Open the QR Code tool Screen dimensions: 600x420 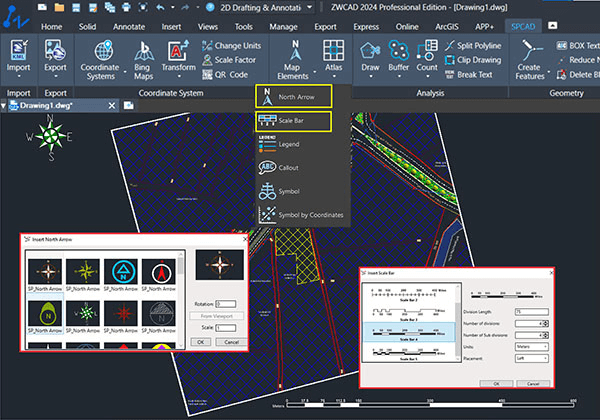click(x=225, y=75)
